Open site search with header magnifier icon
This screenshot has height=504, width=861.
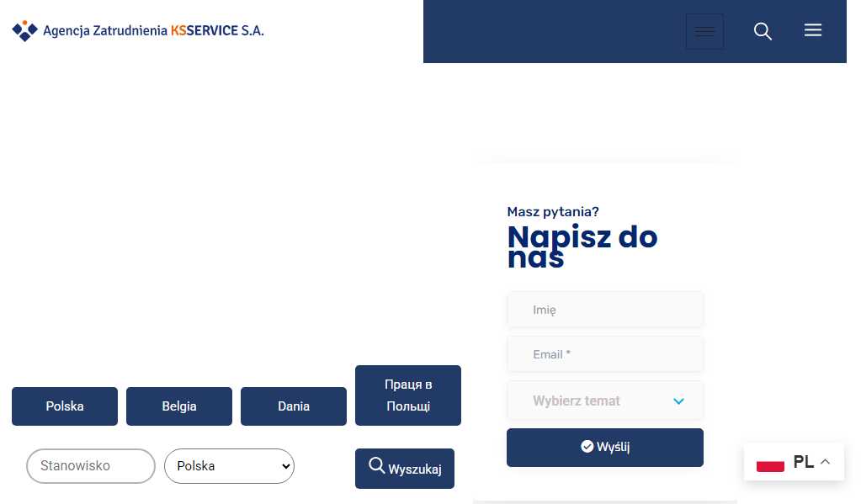point(763,31)
